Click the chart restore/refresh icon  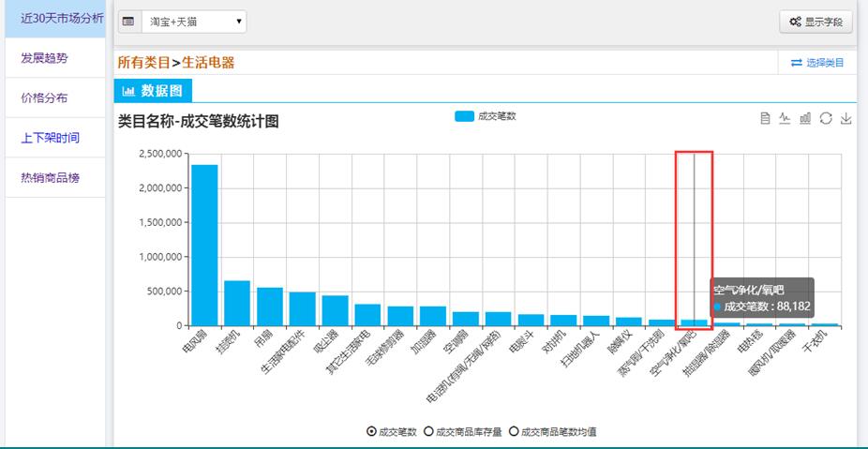click(x=826, y=118)
